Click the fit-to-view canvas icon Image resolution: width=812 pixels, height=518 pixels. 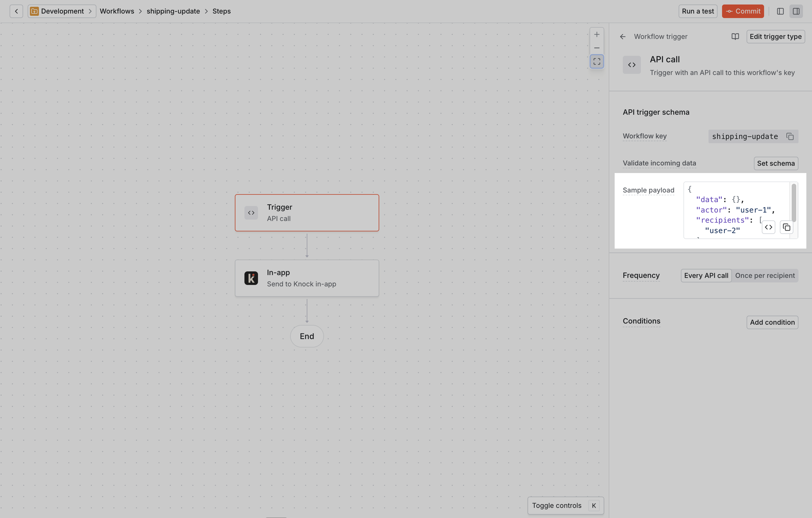(597, 62)
